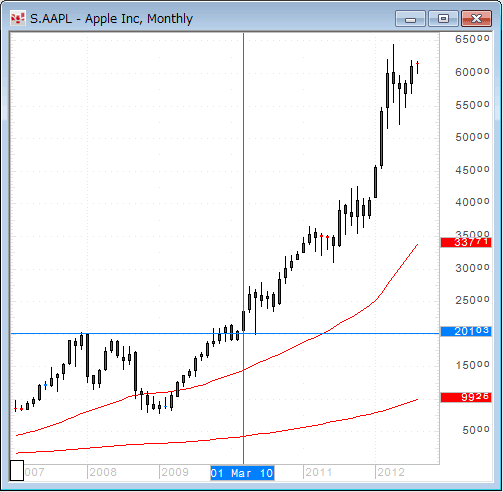This screenshot has height=492, width=503.
Task: Click the 550.00 price scale label
Action: (x=472, y=105)
